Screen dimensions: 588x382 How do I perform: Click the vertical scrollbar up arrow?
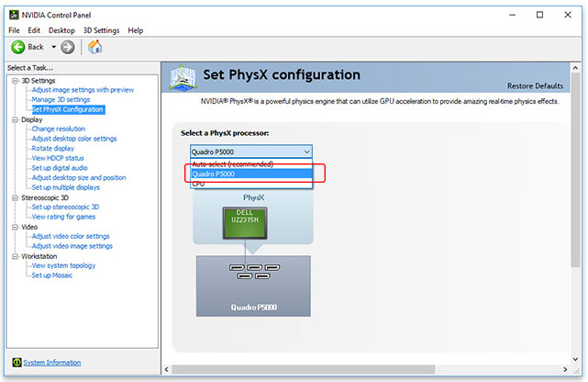(x=576, y=68)
